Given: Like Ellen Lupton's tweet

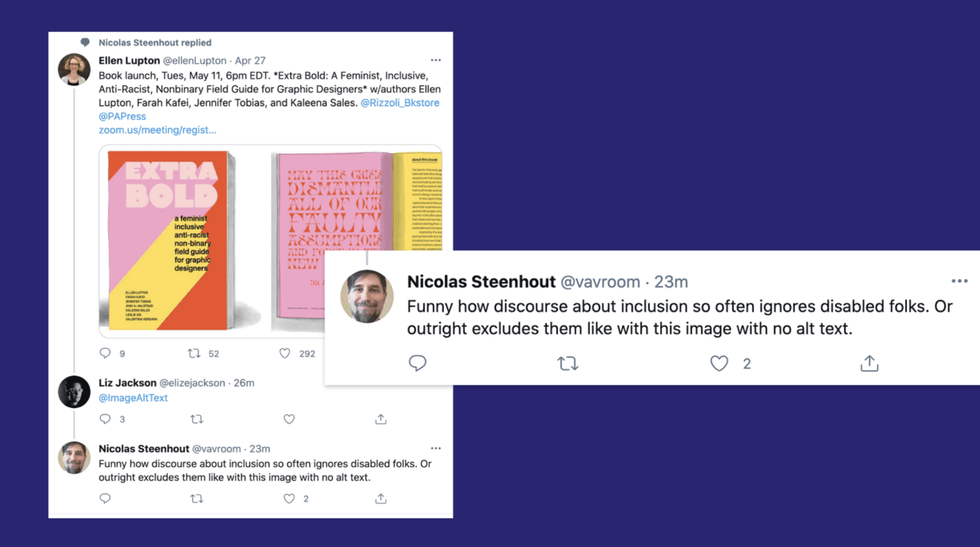Looking at the screenshot, I should pyautogui.click(x=284, y=353).
